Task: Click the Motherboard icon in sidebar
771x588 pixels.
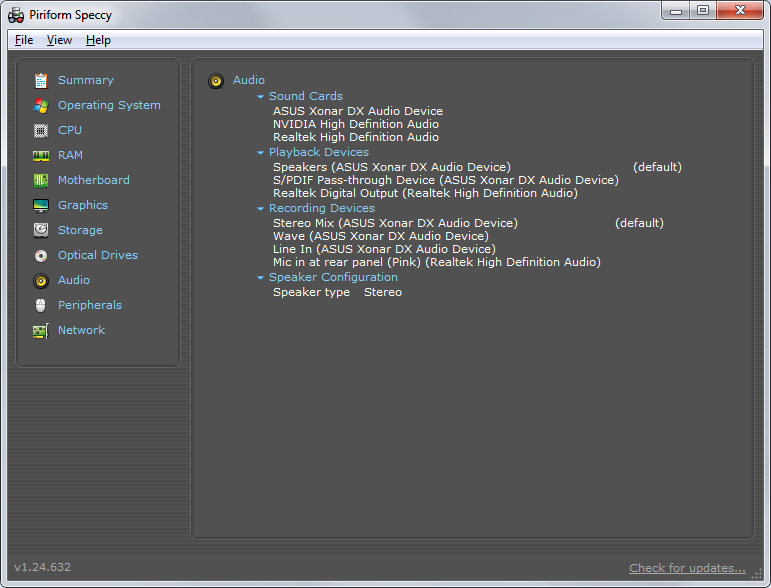Action: tap(41, 180)
